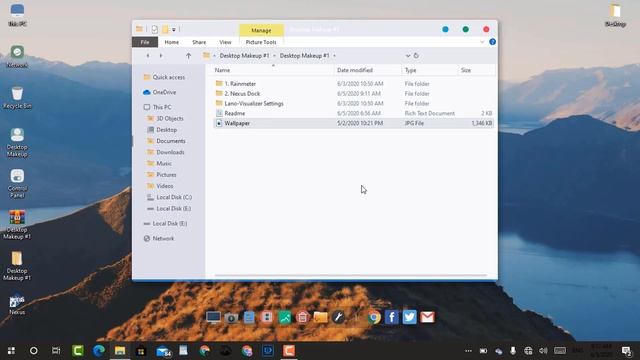The height and width of the screenshot is (360, 640).
Task: Select the Control Panel desktop icon
Action: coord(17,184)
